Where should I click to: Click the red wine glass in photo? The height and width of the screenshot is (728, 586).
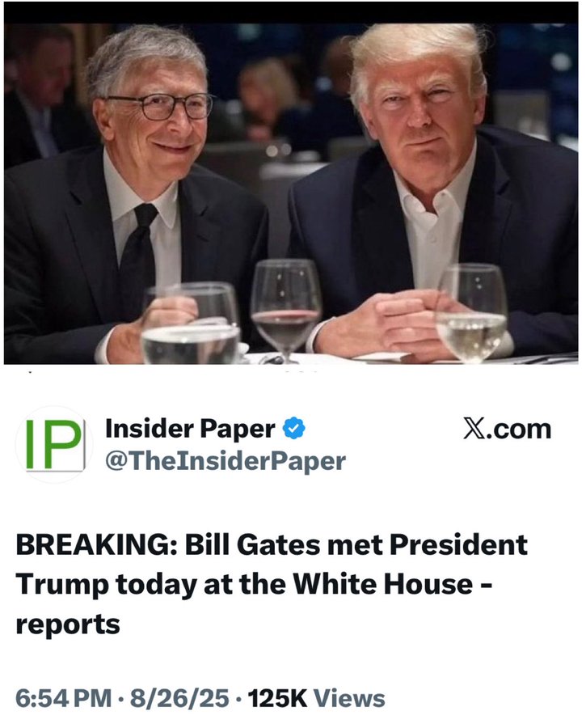tap(286, 311)
